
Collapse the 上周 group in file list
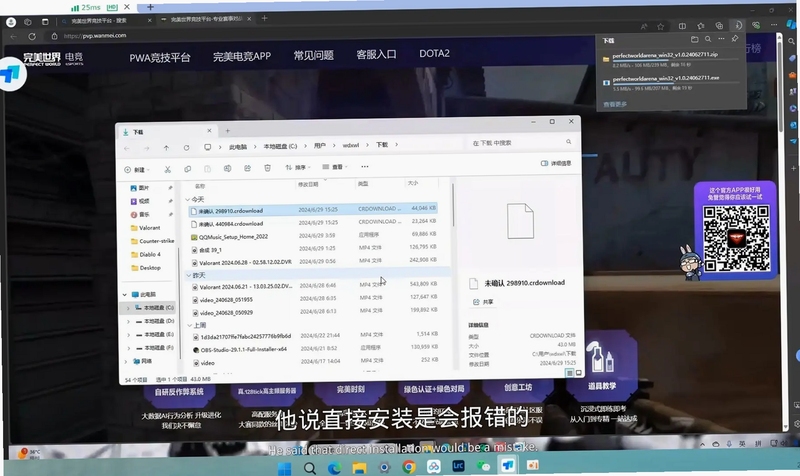click(x=189, y=325)
